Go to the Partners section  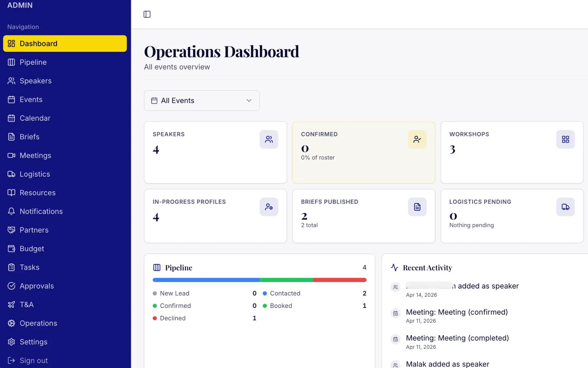(x=65, y=230)
